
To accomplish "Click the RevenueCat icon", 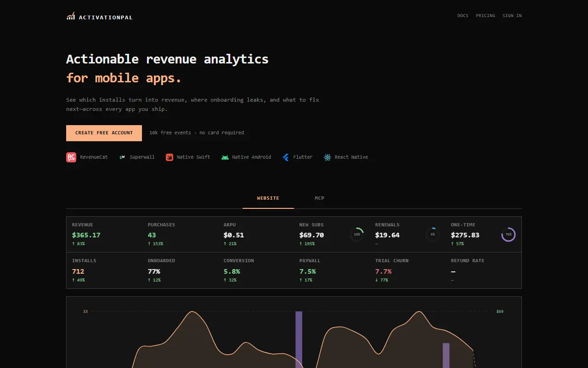I will 71,157.
